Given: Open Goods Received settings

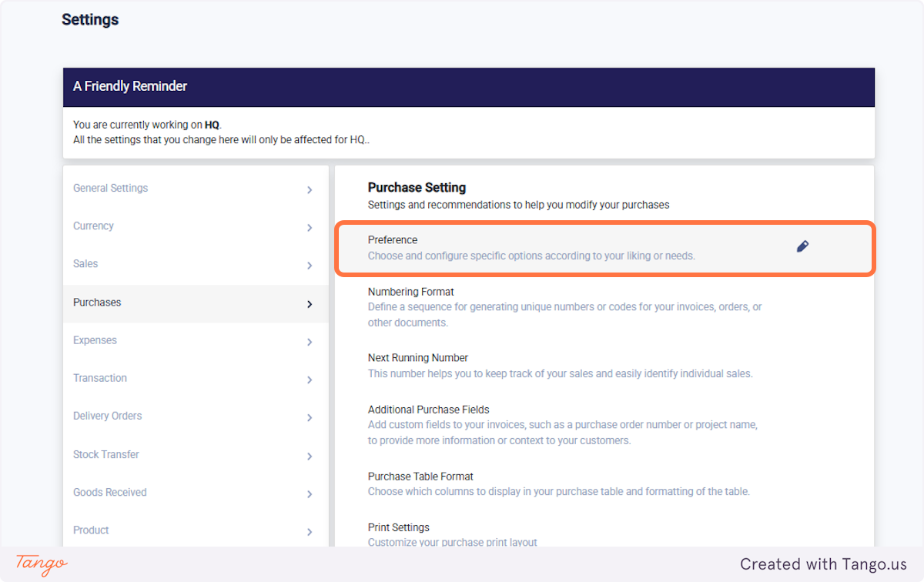Looking at the screenshot, I should (x=196, y=493).
